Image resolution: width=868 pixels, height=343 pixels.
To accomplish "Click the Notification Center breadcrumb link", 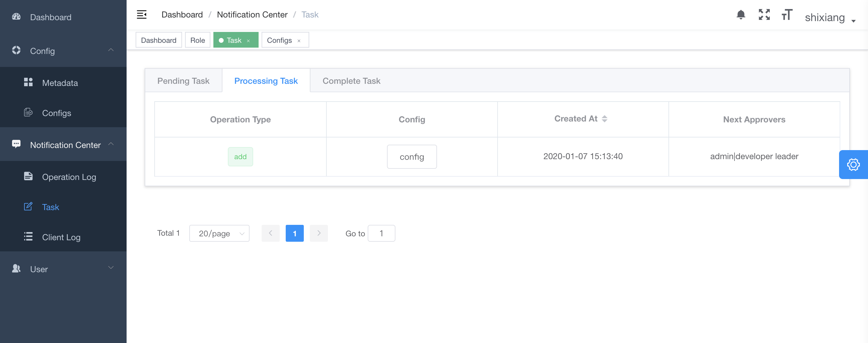I will [252, 14].
